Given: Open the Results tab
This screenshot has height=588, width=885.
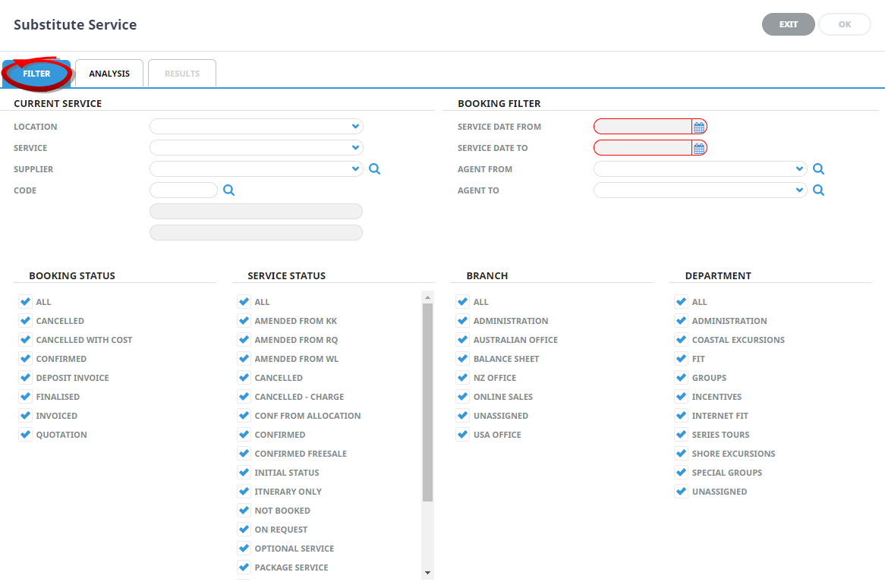Looking at the screenshot, I should (x=181, y=74).
